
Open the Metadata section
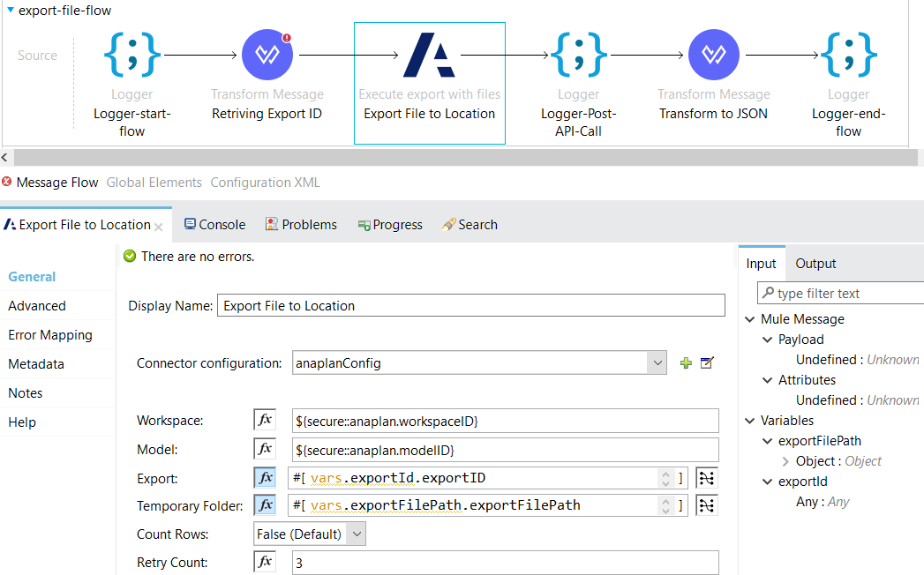coord(36,364)
